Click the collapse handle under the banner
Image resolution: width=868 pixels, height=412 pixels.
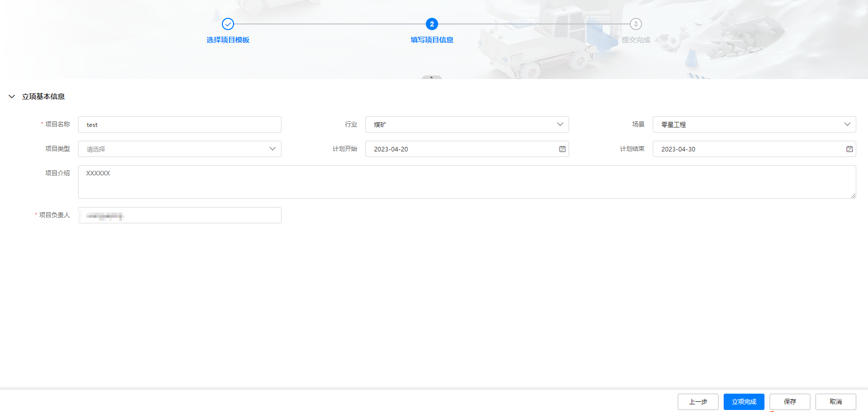(431, 78)
